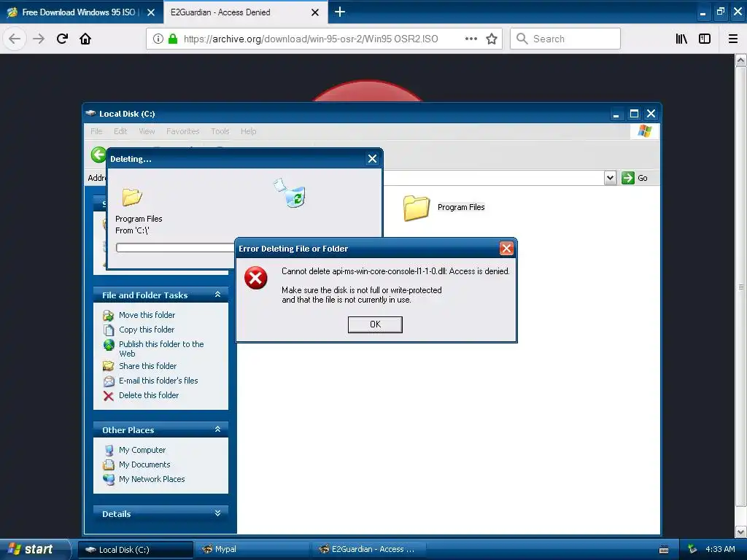
Task: Click Copy this folder
Action: pyautogui.click(x=147, y=330)
